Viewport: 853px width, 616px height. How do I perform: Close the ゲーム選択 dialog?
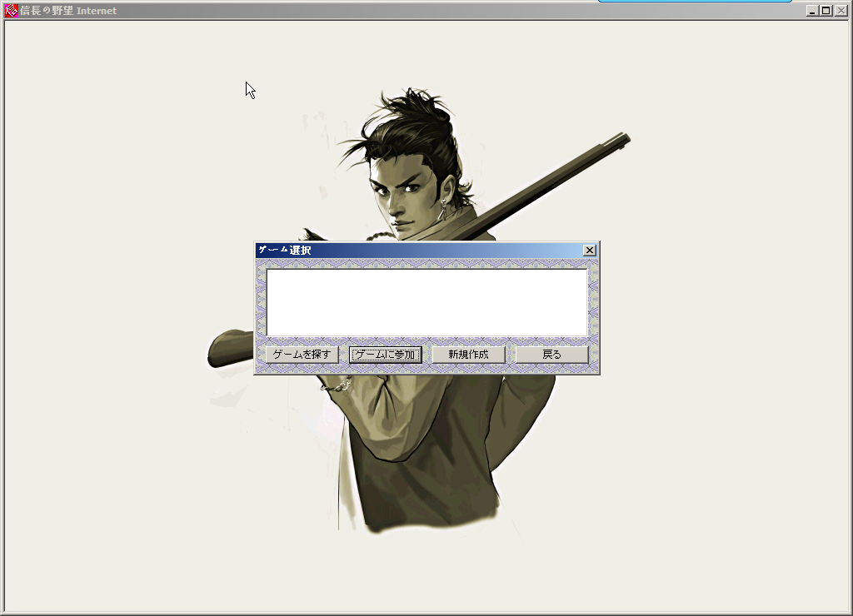(x=590, y=251)
